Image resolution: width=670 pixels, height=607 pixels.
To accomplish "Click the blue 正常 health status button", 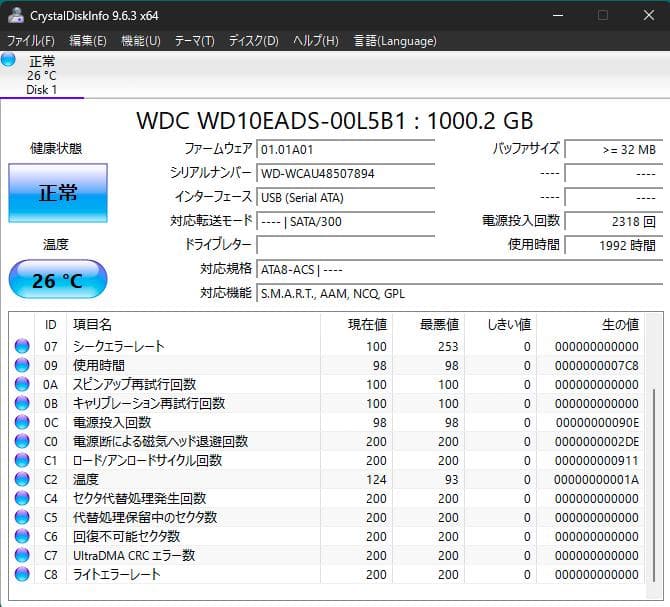I will (58, 193).
